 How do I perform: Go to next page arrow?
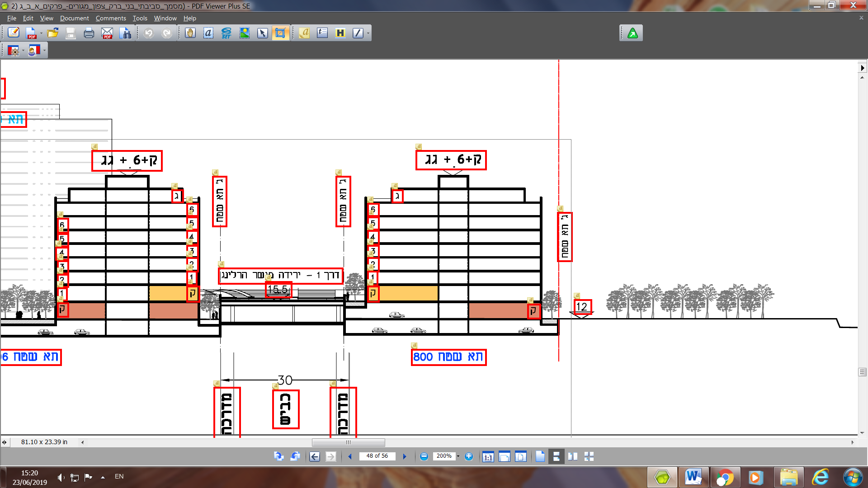tap(405, 456)
